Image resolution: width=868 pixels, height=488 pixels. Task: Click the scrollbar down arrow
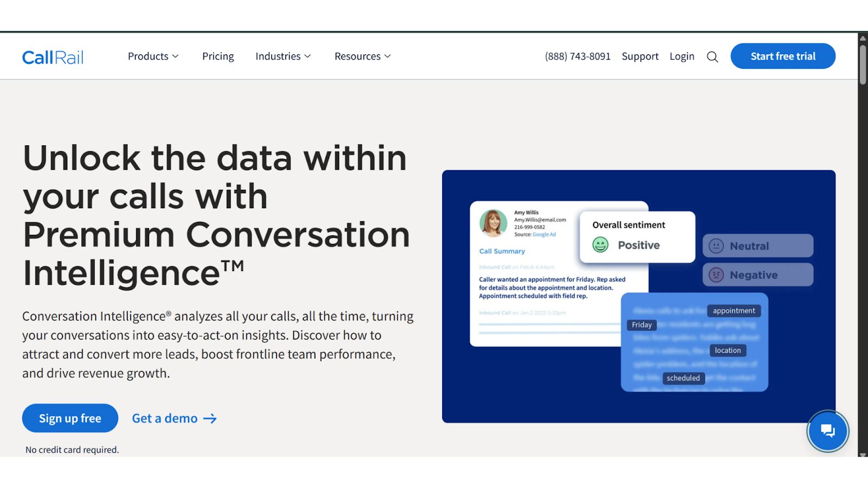[x=863, y=454]
